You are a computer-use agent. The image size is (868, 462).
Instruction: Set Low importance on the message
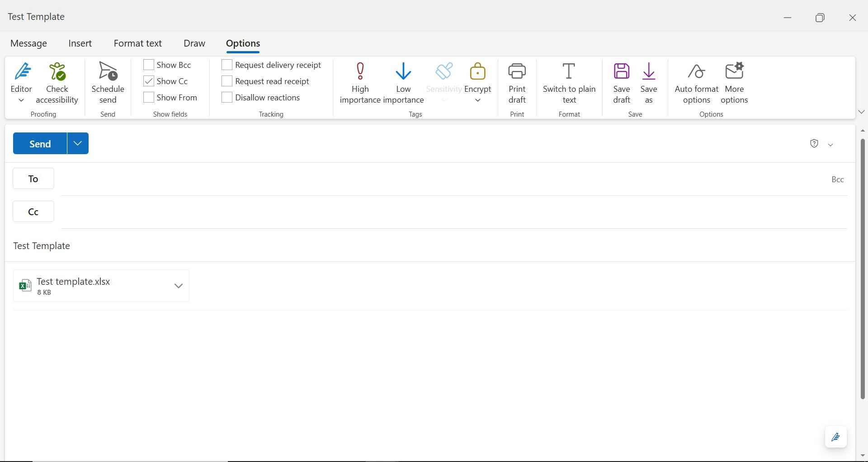pos(403,82)
